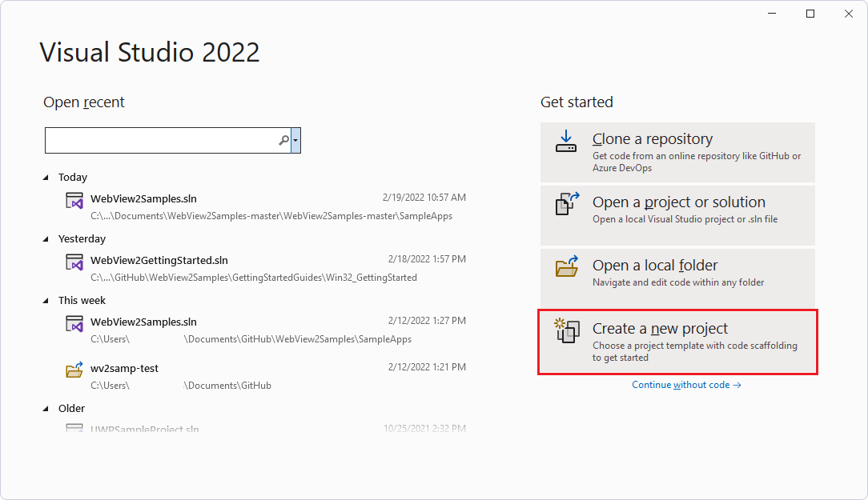Click the search magnifier icon
868x500 pixels.
[x=283, y=140]
